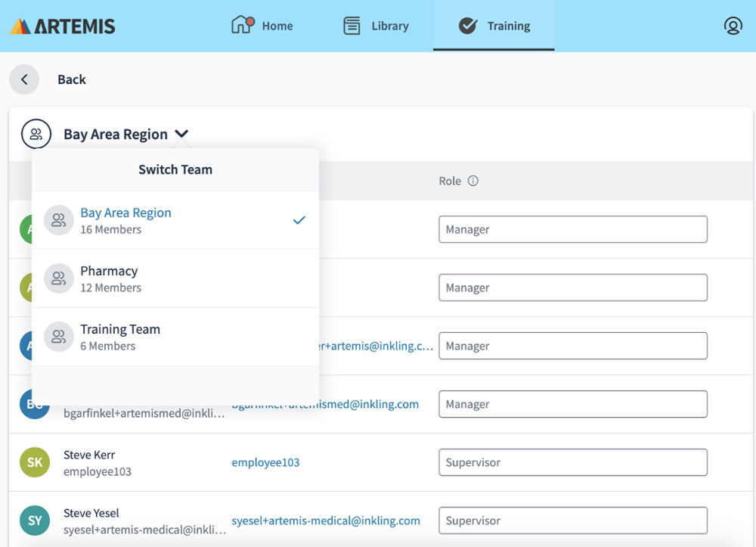Open the first Manager role field

(572, 229)
